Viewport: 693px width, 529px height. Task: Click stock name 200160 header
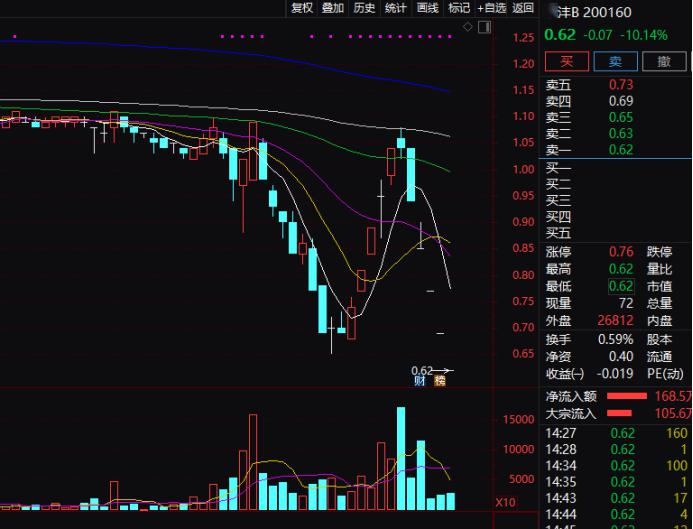594,12
